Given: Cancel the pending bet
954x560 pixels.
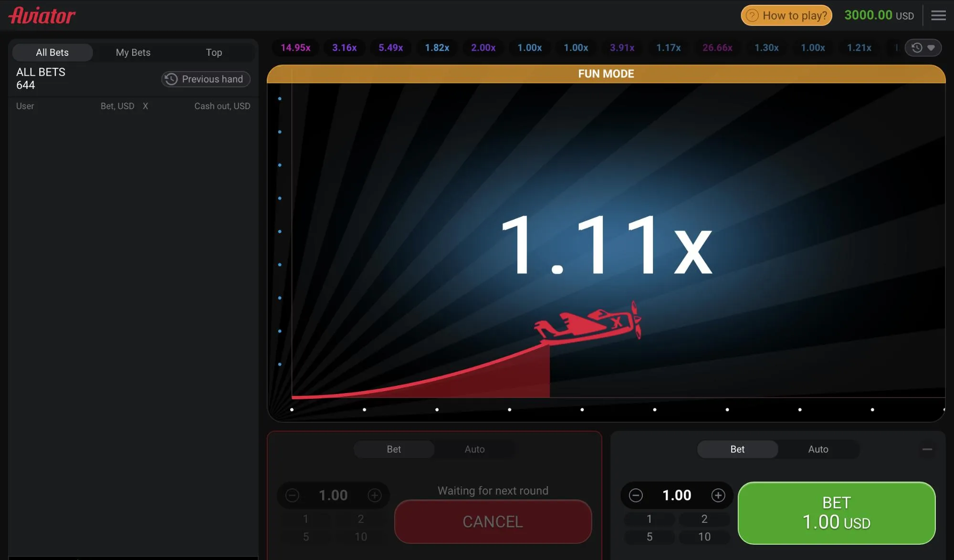Looking at the screenshot, I should (x=493, y=521).
